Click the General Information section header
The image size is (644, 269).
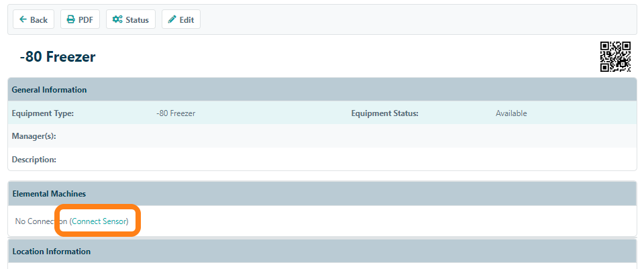pos(49,90)
